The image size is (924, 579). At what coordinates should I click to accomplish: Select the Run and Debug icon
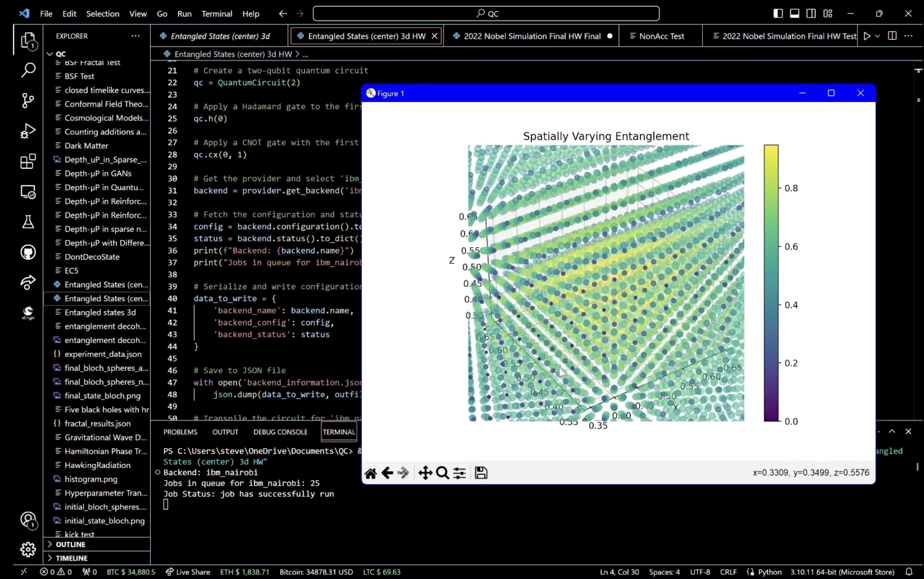tap(28, 131)
